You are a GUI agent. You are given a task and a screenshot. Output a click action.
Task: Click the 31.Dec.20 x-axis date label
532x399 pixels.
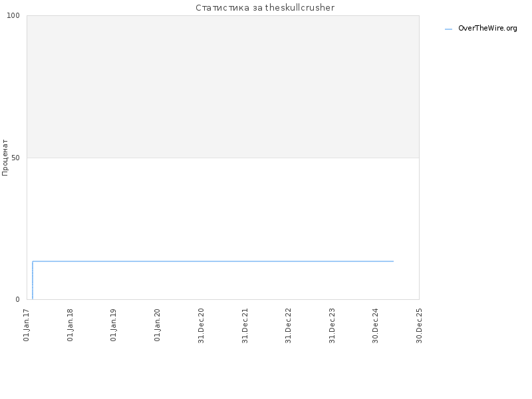click(201, 325)
